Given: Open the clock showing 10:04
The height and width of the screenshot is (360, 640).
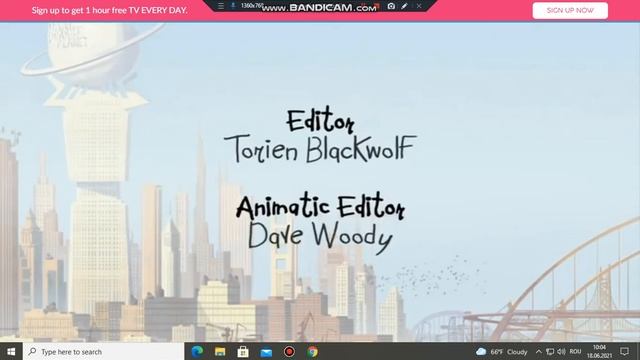Looking at the screenshot, I should pos(599,351).
